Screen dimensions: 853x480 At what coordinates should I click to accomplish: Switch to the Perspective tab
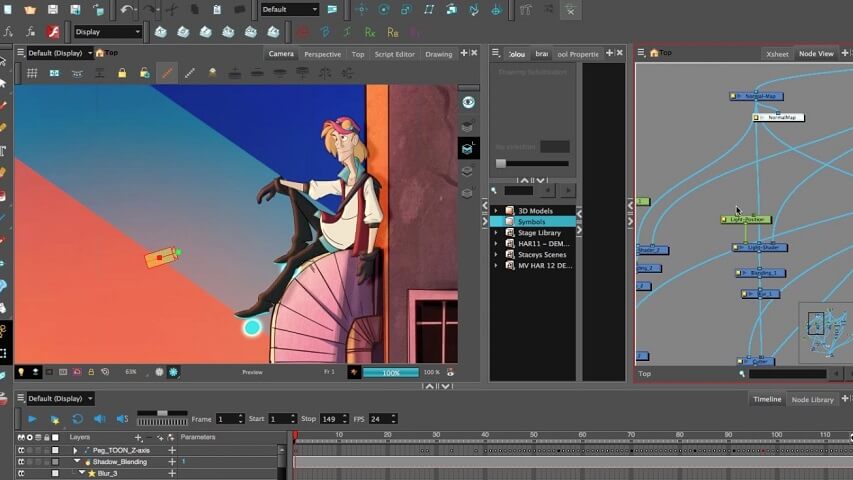[x=323, y=54]
